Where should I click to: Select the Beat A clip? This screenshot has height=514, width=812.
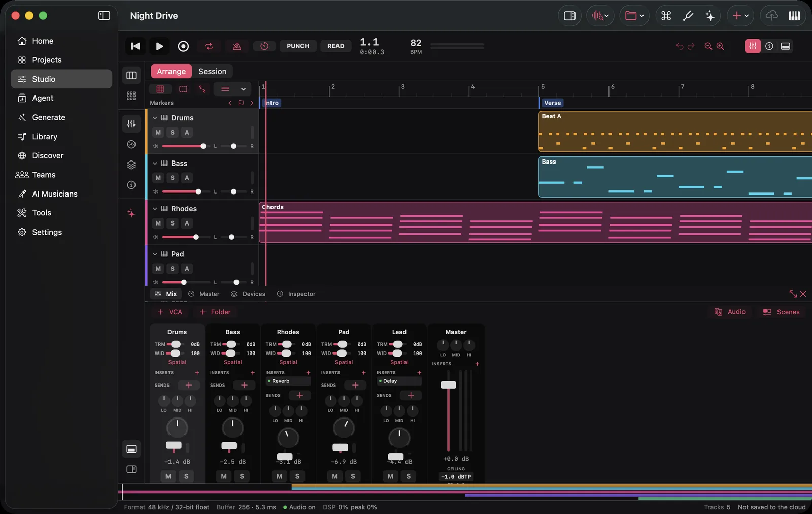point(675,132)
